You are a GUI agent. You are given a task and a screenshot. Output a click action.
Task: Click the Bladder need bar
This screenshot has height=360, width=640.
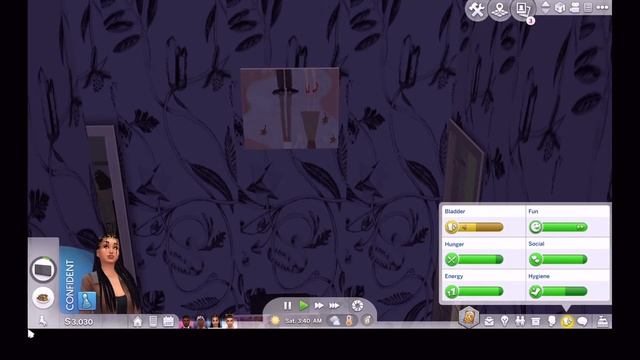tap(474, 227)
